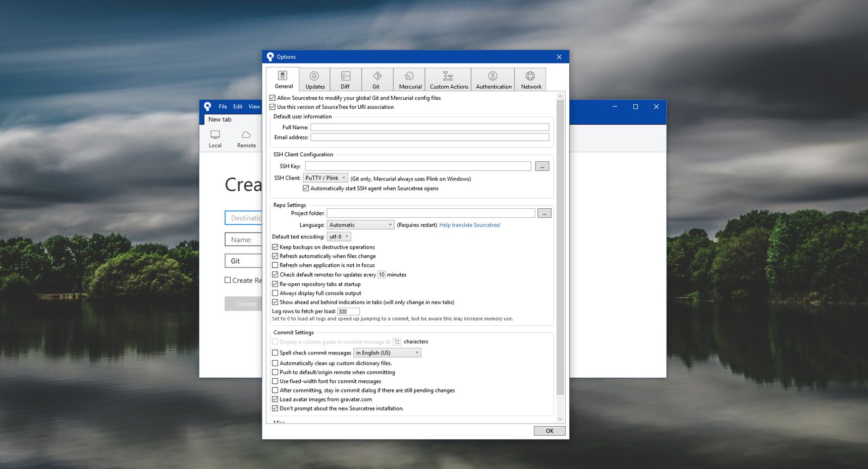Go to the Mercurial tab

click(x=409, y=80)
